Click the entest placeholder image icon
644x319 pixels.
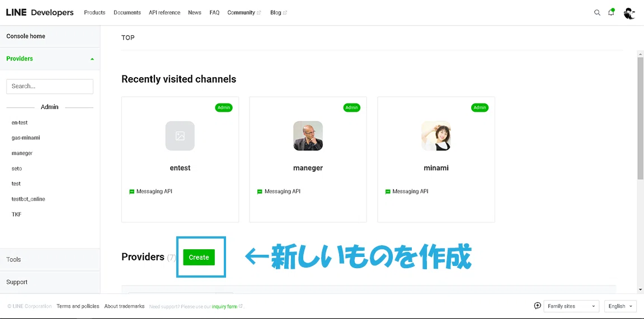180,136
